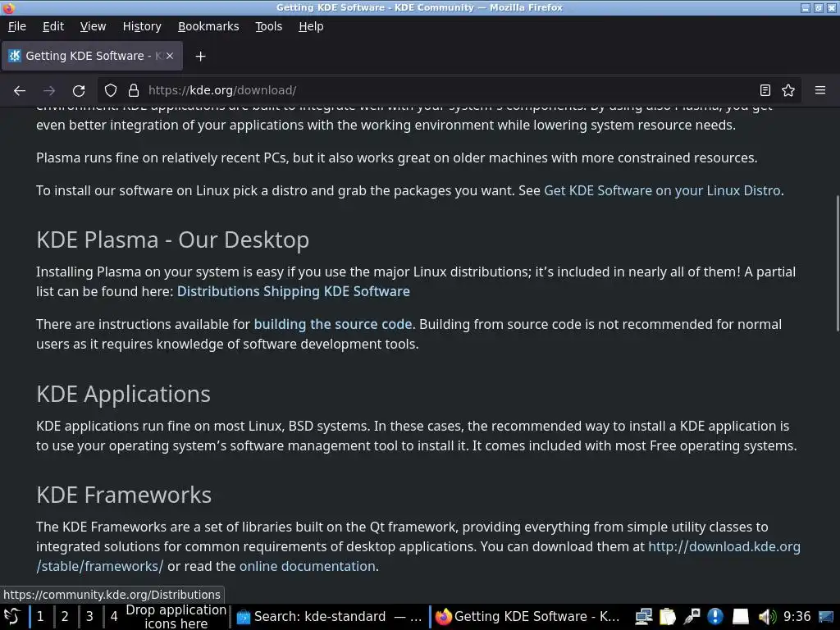This screenshot has height=630, width=840.
Task: Reload the current page
Action: 79,90
